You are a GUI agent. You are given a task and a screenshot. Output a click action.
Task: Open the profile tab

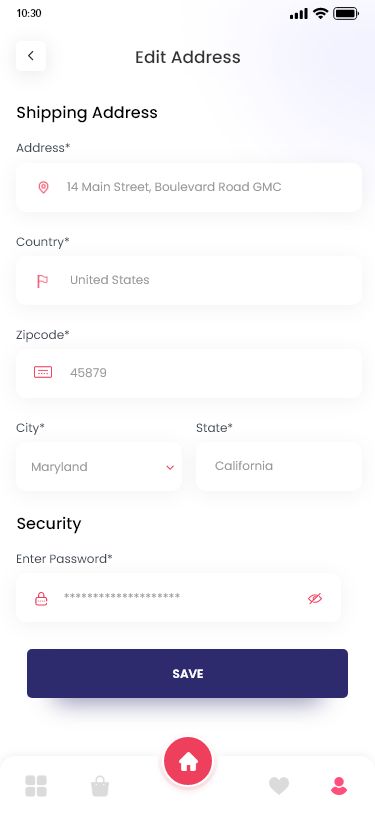click(339, 786)
